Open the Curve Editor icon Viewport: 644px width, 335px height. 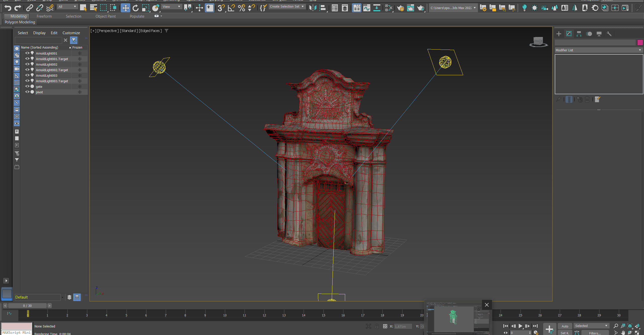click(x=367, y=8)
